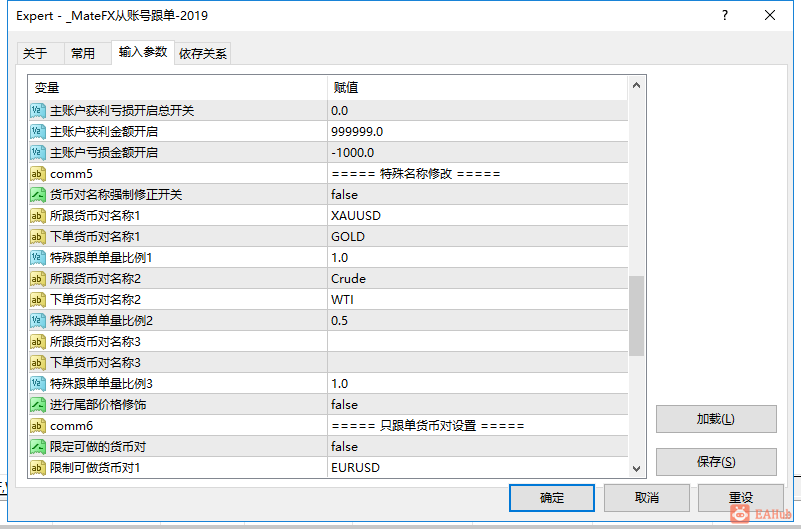Click string icon beside 所跟货币对名称3
The width and height of the screenshot is (801, 529).
click(x=38, y=341)
